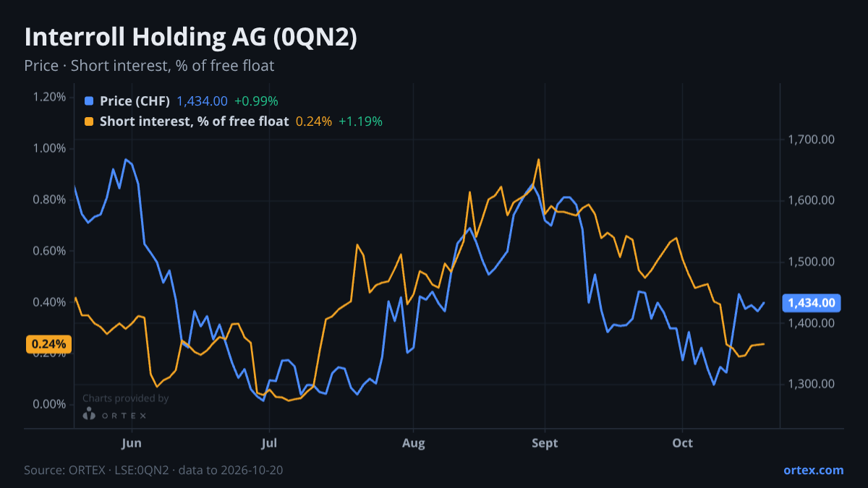This screenshot has width=868, height=488.
Task: Click the 1,300.00 right axis label
Action: tap(810, 384)
